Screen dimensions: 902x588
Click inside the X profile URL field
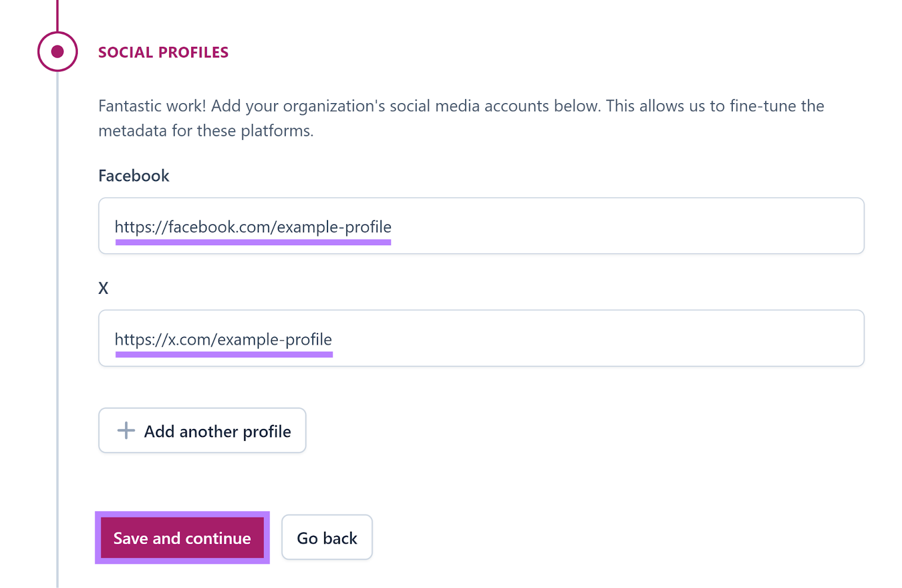[479, 338]
